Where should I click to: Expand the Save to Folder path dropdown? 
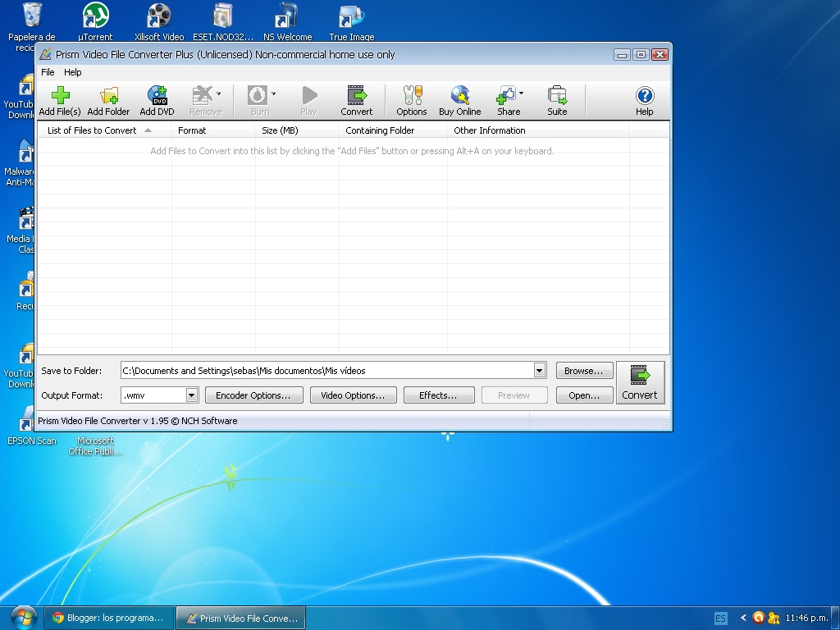(539, 371)
